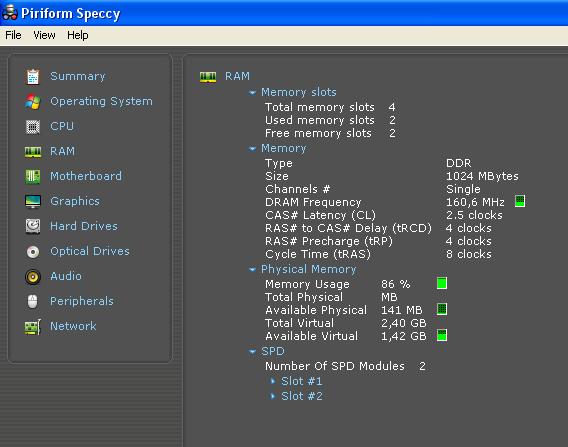Click the 2.5 clocks CAS latency value
568x447 pixels.
(x=474, y=215)
